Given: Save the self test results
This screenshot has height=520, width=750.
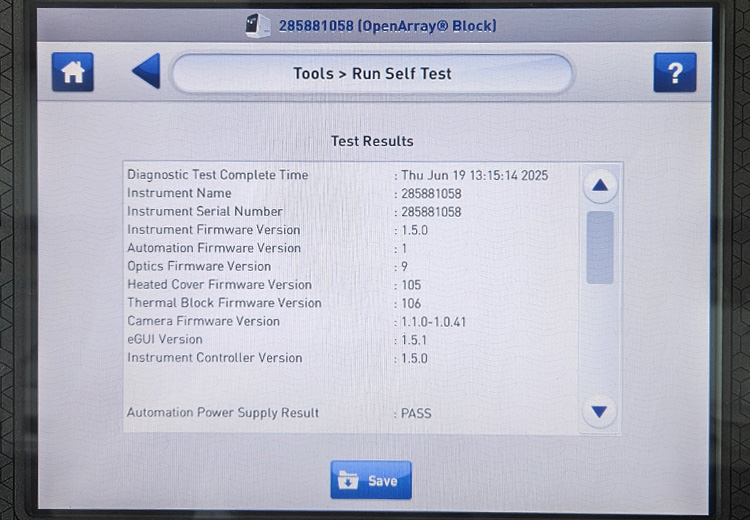Looking at the screenshot, I should point(371,480).
